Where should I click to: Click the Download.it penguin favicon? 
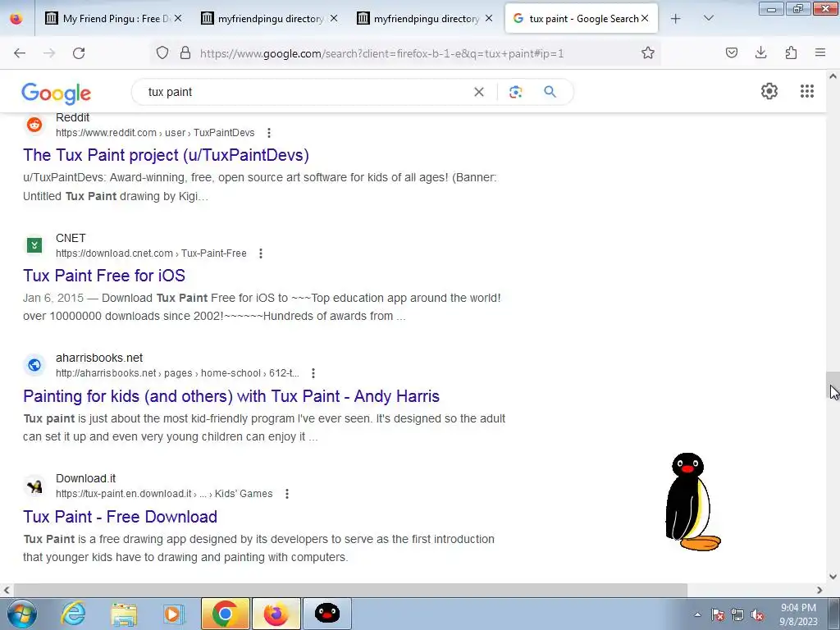[x=34, y=486]
